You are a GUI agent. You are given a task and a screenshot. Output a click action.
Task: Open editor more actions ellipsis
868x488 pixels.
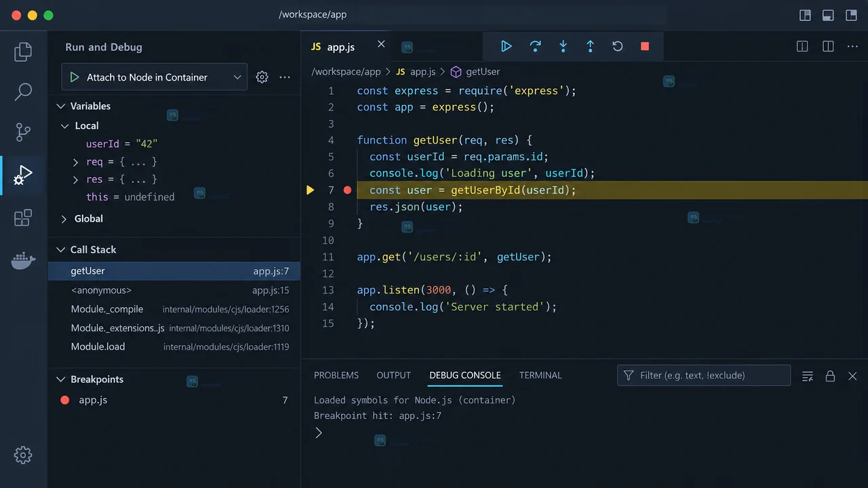point(853,46)
